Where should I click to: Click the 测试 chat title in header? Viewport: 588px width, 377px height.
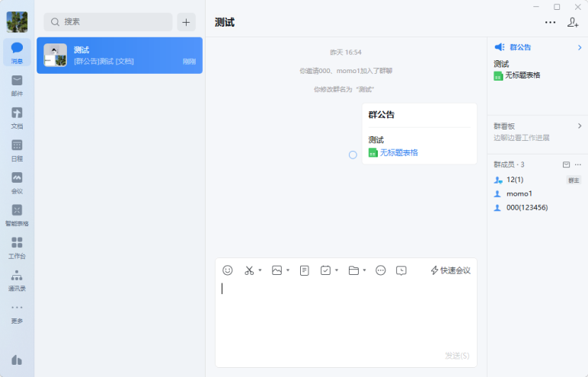coord(225,23)
